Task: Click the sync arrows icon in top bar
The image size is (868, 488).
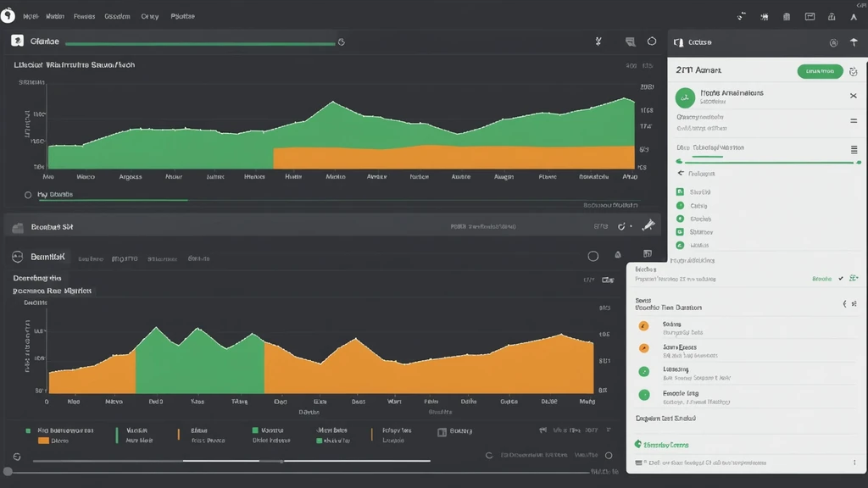Action: [741, 17]
